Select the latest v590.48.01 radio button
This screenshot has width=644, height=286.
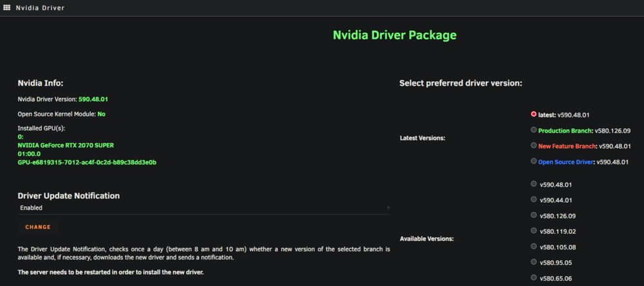pyautogui.click(x=533, y=114)
